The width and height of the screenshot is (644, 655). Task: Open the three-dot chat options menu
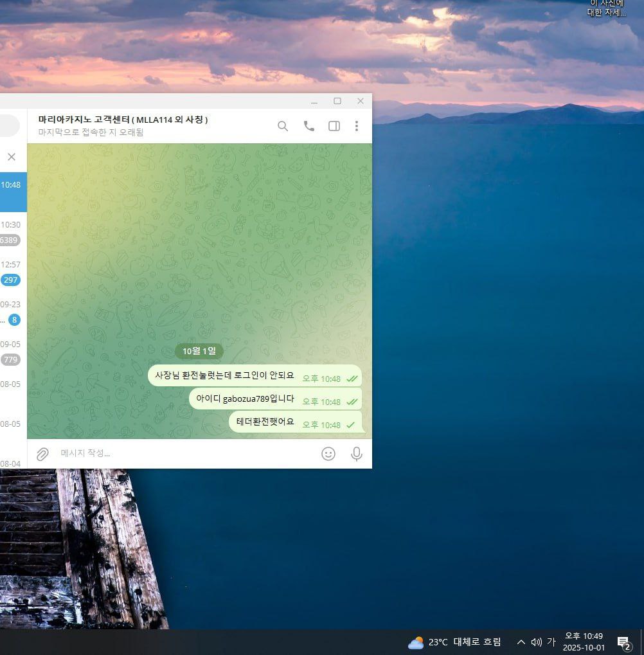pyautogui.click(x=357, y=126)
